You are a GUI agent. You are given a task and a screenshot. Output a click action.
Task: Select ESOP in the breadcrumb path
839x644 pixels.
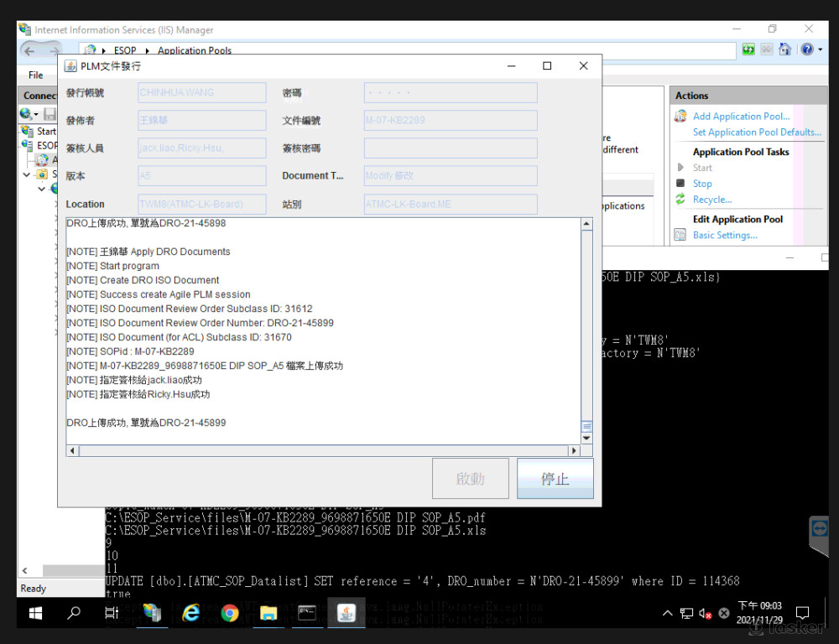[x=125, y=50]
